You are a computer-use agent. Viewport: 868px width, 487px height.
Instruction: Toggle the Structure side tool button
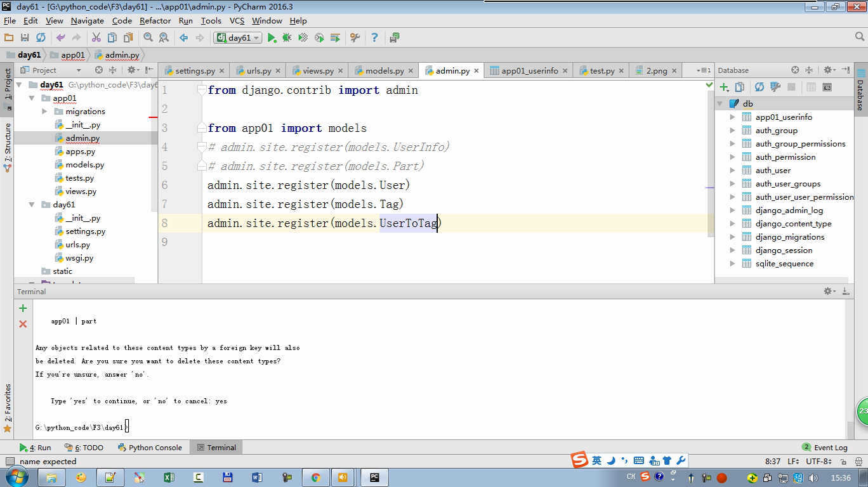[8, 147]
